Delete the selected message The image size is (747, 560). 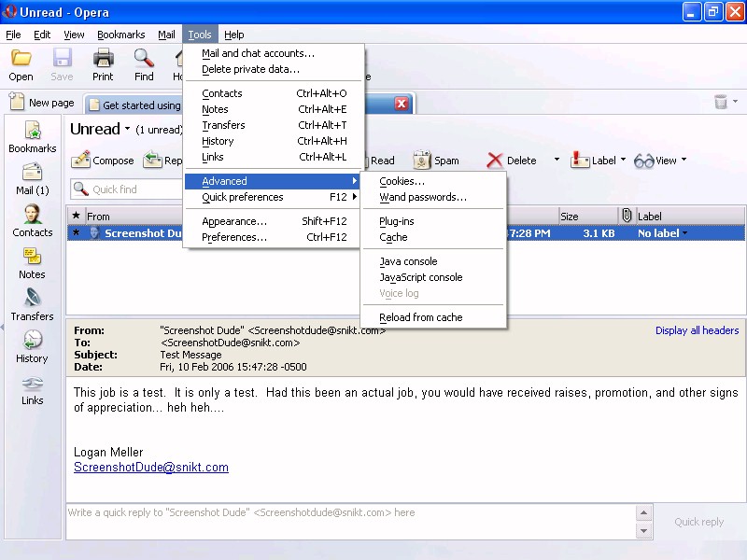(511, 161)
